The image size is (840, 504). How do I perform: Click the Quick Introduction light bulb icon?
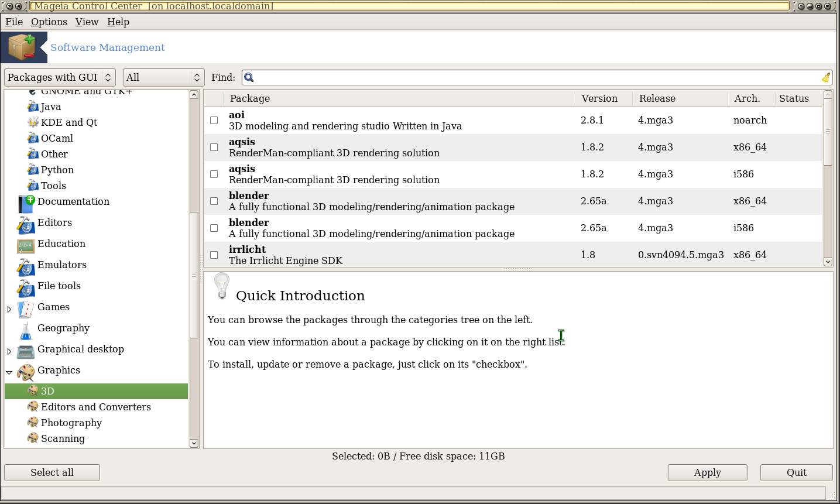pyautogui.click(x=222, y=286)
